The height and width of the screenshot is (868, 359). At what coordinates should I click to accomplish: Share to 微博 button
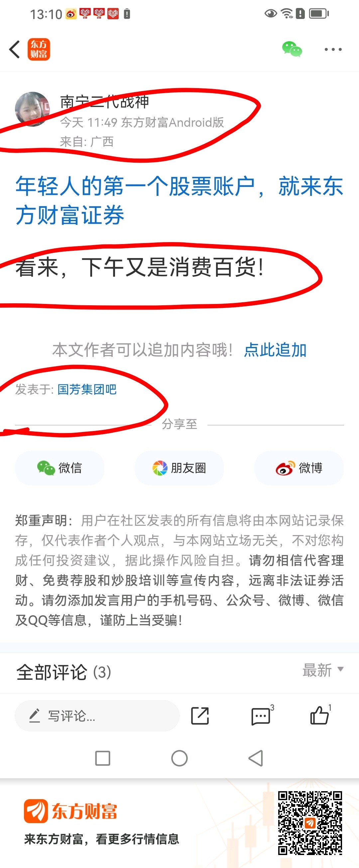pyautogui.click(x=299, y=468)
